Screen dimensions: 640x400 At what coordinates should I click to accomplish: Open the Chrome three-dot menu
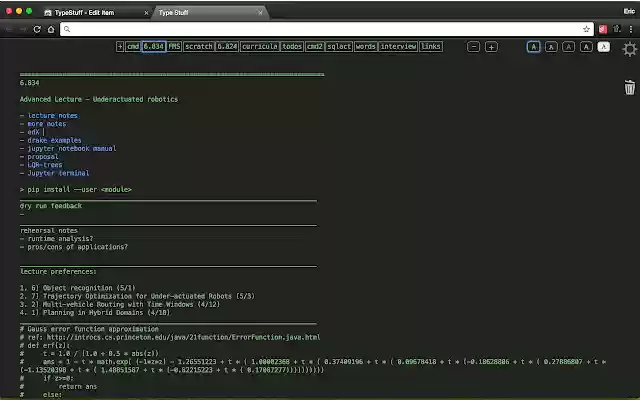click(x=631, y=29)
